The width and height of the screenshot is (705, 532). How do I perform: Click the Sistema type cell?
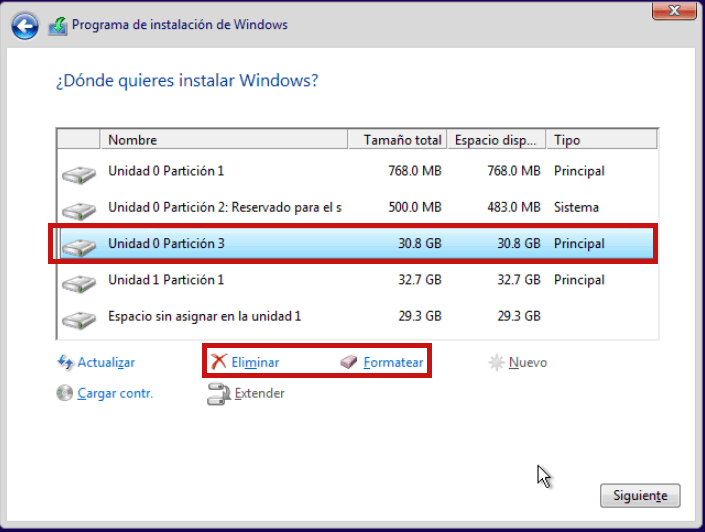coord(576,207)
